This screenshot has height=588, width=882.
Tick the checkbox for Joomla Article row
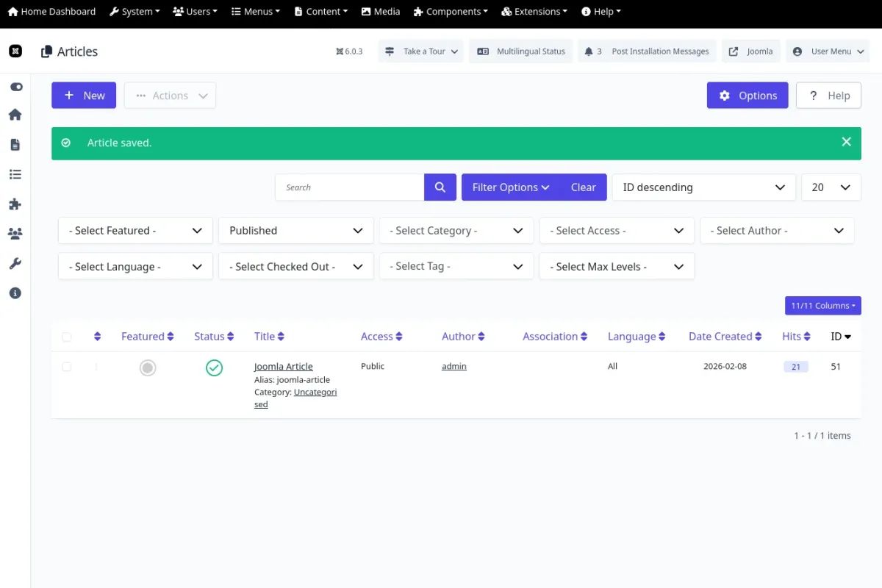tap(67, 367)
